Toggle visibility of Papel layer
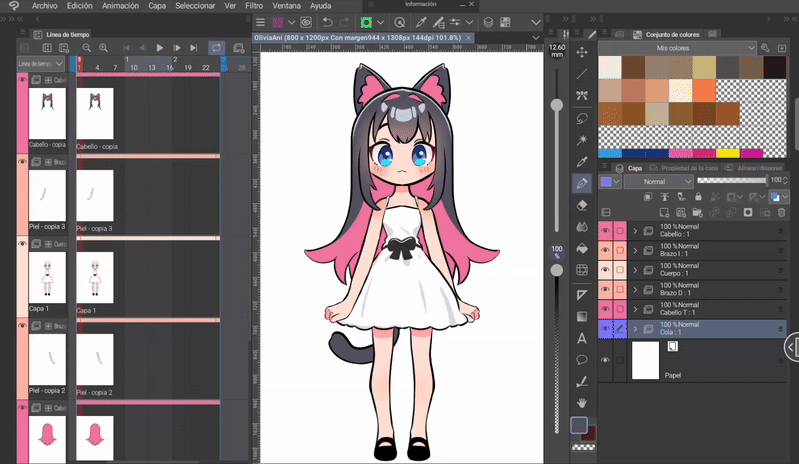 (x=605, y=360)
